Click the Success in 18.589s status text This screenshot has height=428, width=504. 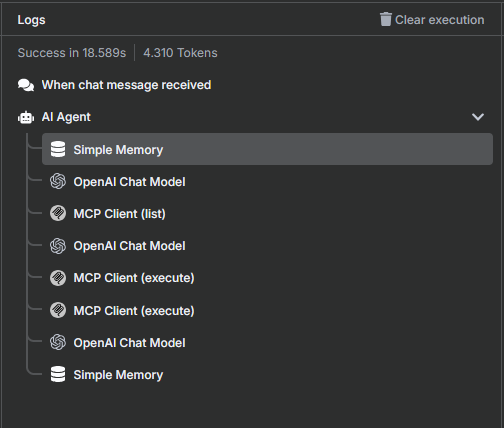pos(72,53)
